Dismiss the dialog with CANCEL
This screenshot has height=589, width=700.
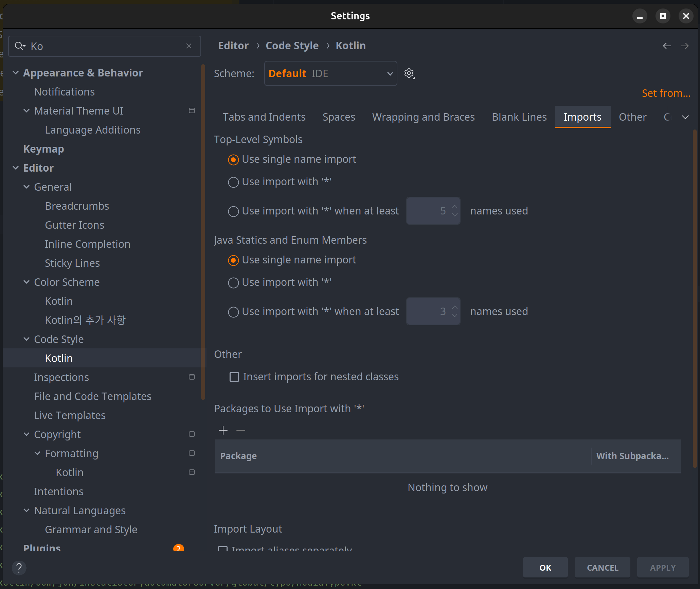[603, 567]
